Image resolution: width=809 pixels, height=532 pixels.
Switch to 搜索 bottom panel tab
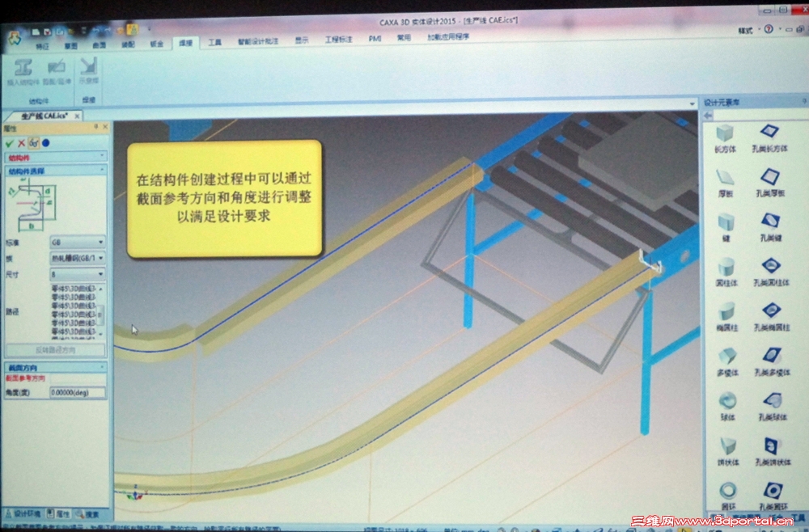[x=87, y=514]
